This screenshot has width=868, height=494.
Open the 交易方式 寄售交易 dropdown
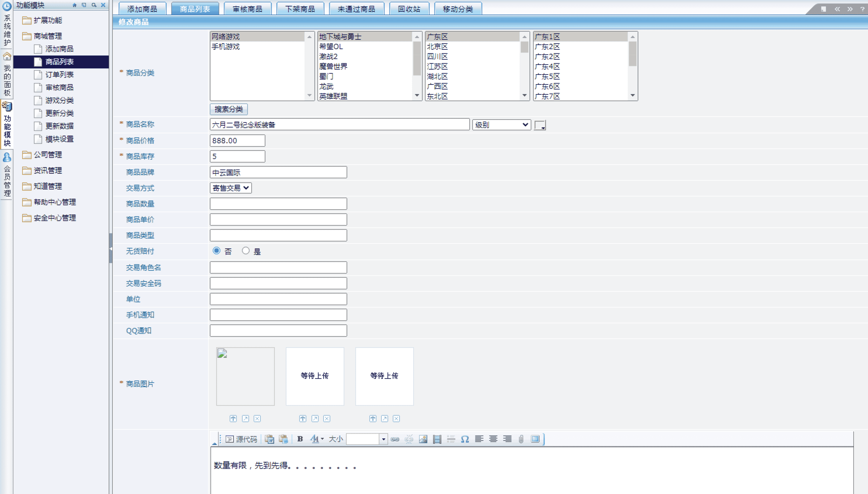click(231, 188)
